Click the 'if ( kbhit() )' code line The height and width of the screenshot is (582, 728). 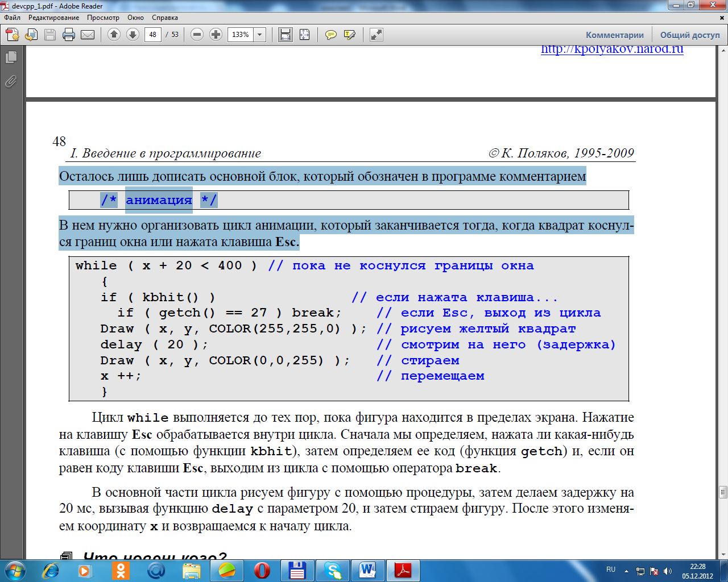pos(158,297)
